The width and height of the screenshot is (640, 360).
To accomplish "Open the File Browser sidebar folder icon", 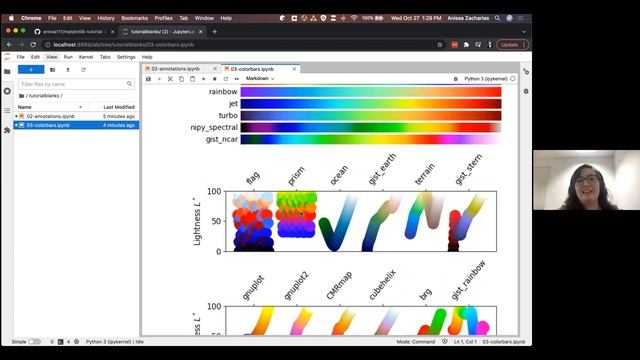I will pos(7,71).
